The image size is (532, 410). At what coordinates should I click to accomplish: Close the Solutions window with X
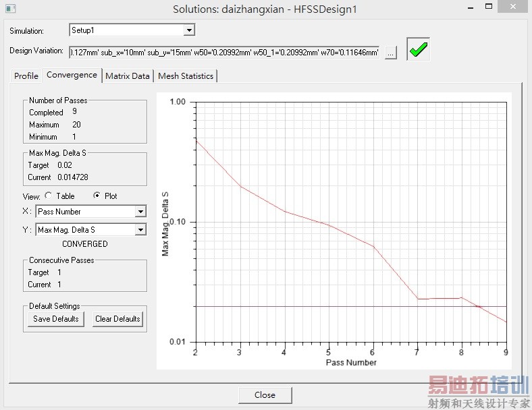(x=512, y=7)
